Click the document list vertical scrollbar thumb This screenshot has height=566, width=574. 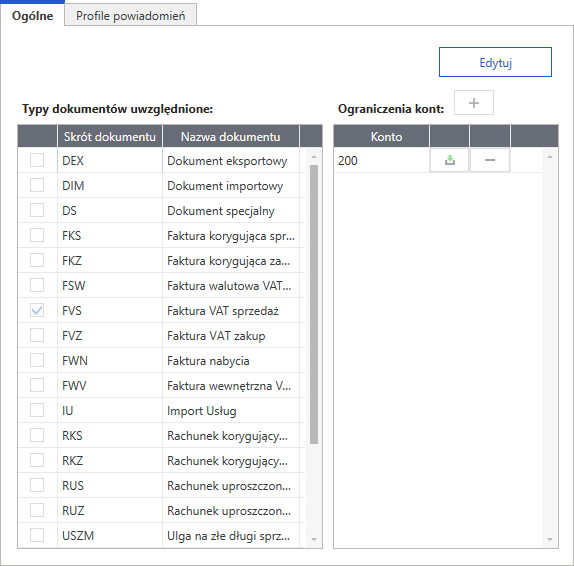point(314,304)
